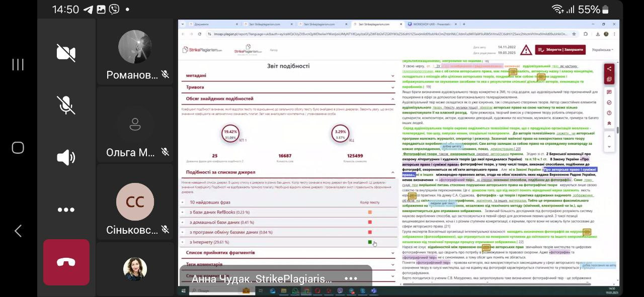Expand the 10 найдовших фраз row
Screen dimensions: 644x297
click(x=183, y=203)
